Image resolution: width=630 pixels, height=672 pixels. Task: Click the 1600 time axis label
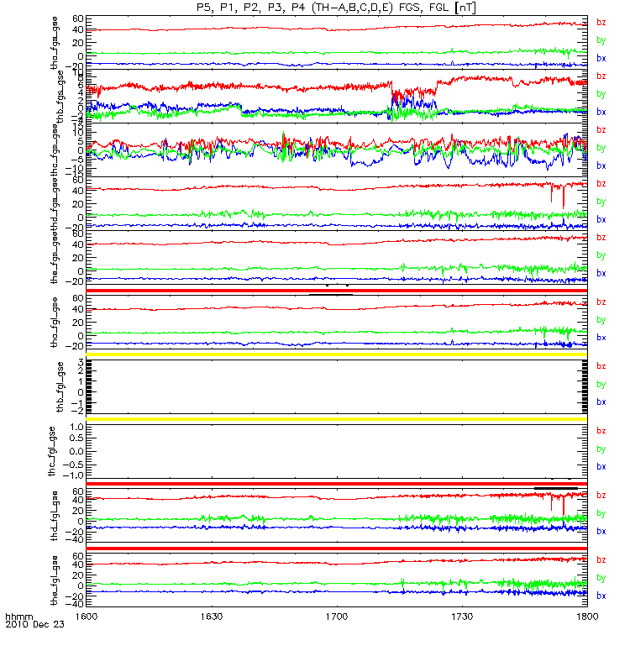click(x=87, y=617)
